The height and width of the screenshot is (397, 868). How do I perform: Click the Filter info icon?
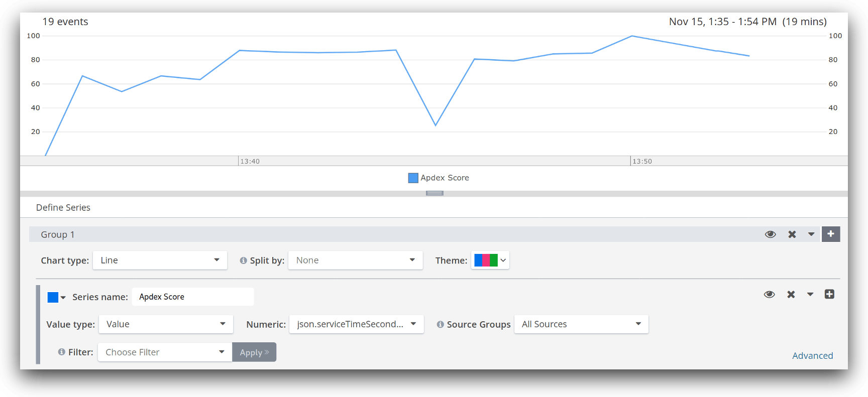(62, 352)
